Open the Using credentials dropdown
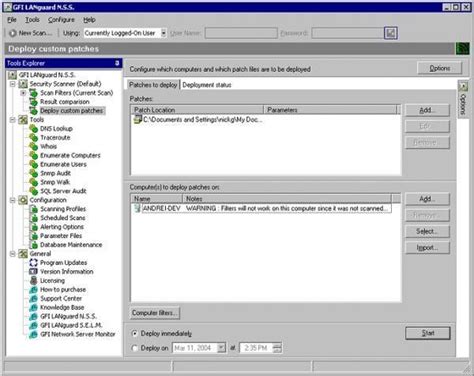The width and height of the screenshot is (474, 376). (x=163, y=33)
